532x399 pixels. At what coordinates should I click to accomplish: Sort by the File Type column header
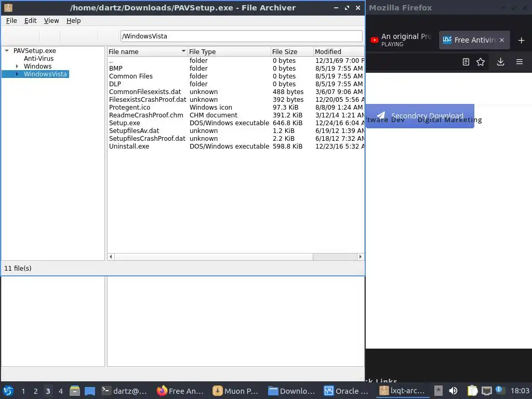pos(229,51)
